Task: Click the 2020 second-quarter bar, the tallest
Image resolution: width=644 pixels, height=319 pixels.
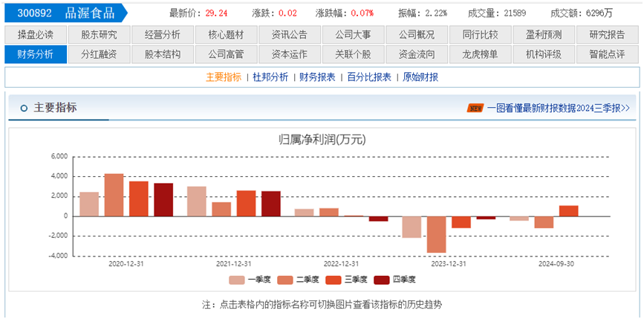Action: pos(114,195)
